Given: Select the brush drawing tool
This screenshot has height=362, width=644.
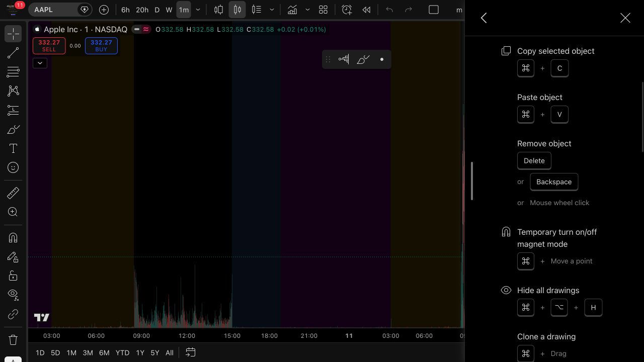Looking at the screenshot, I should pos(13,129).
